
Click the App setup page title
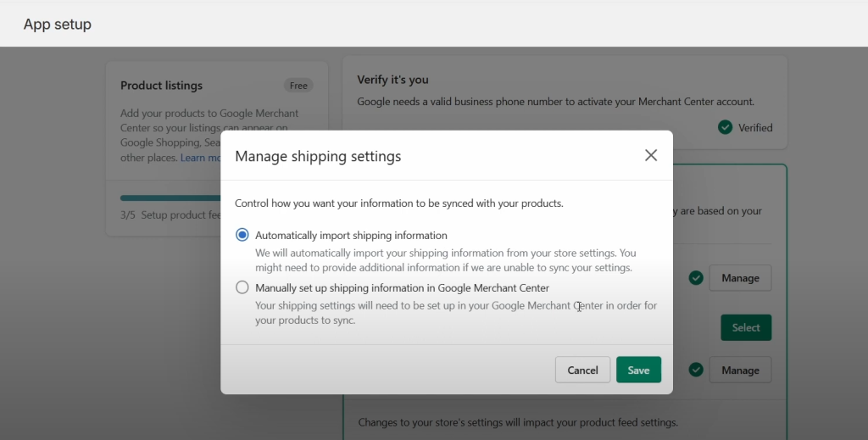pos(58,25)
